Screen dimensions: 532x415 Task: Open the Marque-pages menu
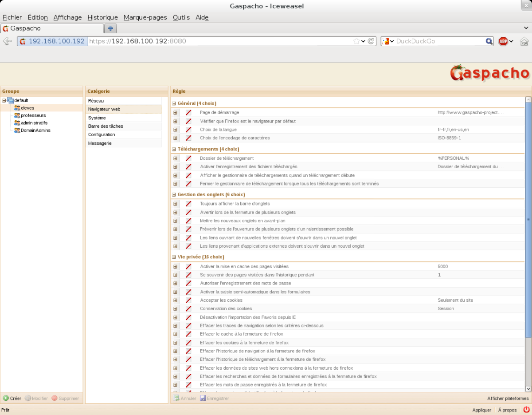pos(145,17)
